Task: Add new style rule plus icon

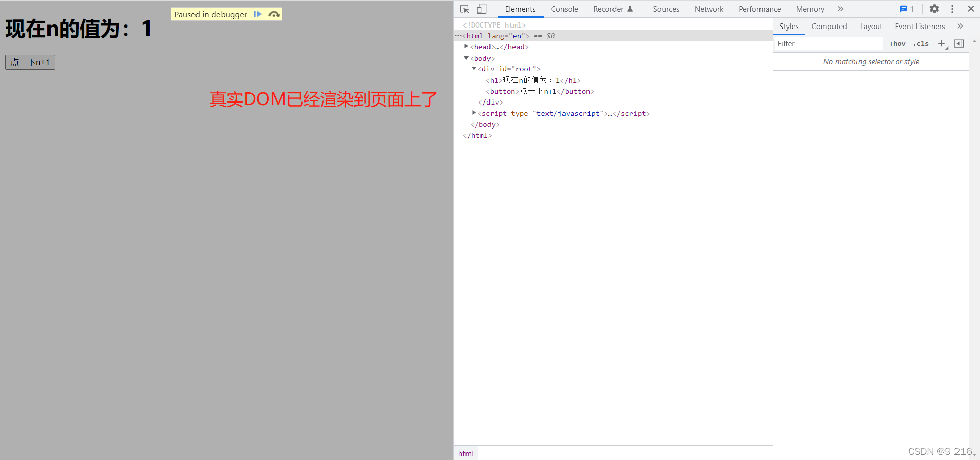Action: tap(942, 43)
